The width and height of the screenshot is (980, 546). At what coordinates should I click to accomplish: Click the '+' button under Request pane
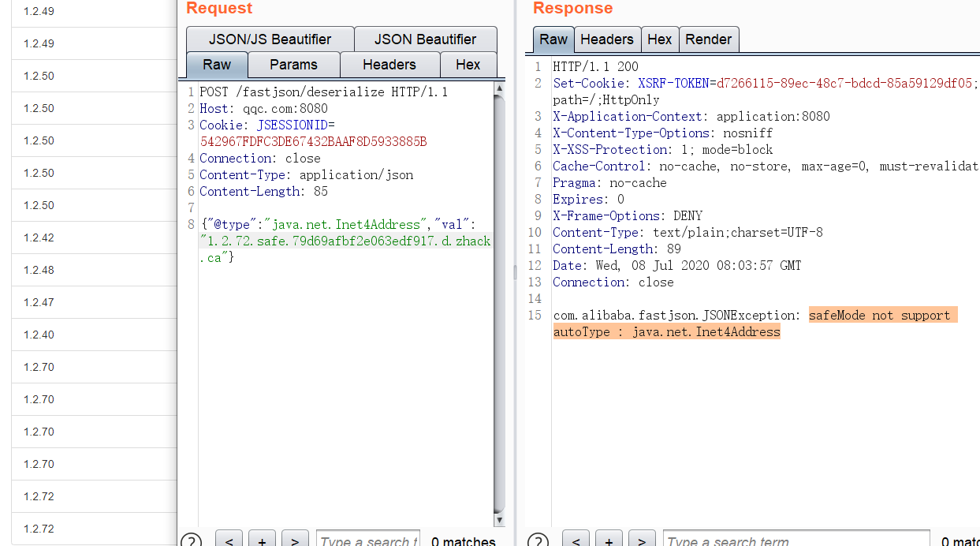click(262, 540)
